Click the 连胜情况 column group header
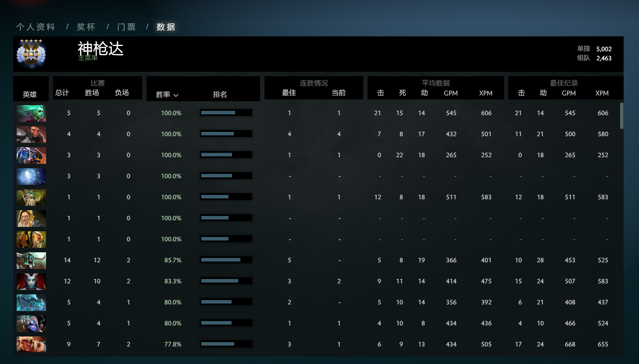639x364 pixels. pos(314,83)
